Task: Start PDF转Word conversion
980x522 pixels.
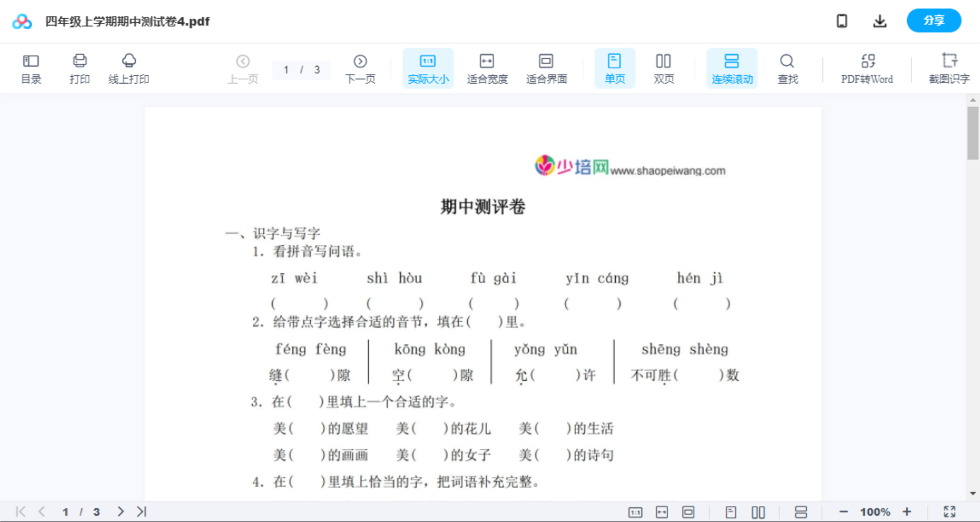Action: click(x=866, y=68)
